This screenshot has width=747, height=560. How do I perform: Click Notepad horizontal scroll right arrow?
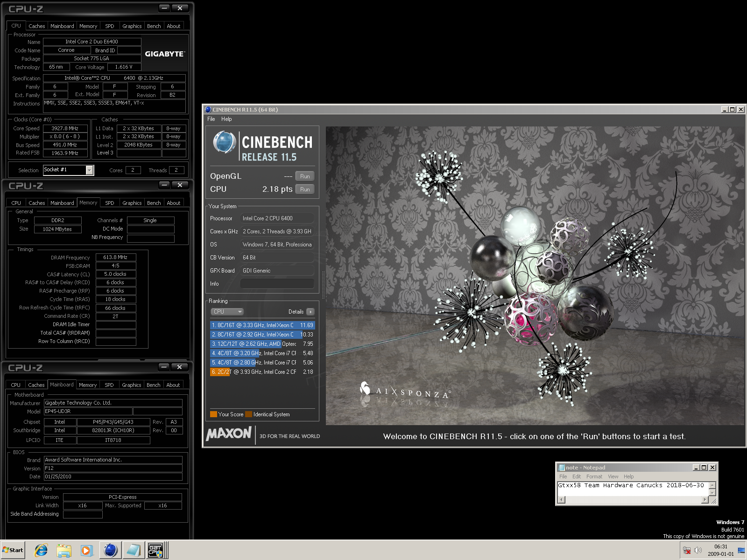pos(705,500)
